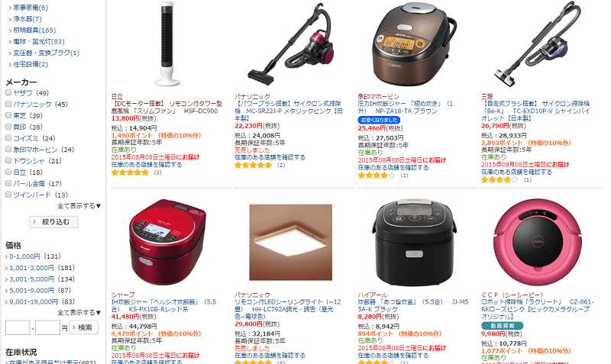The height and width of the screenshot is (364, 611).
Task: Click the 検索 price search button
Action: (x=84, y=328)
